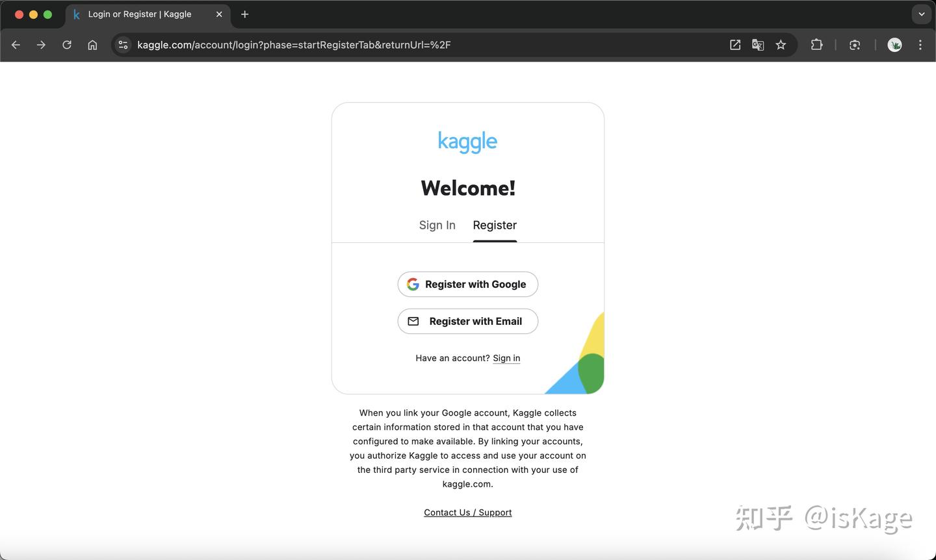Open the browser extensions puzzle icon
The height and width of the screenshot is (560, 936).
(x=816, y=45)
